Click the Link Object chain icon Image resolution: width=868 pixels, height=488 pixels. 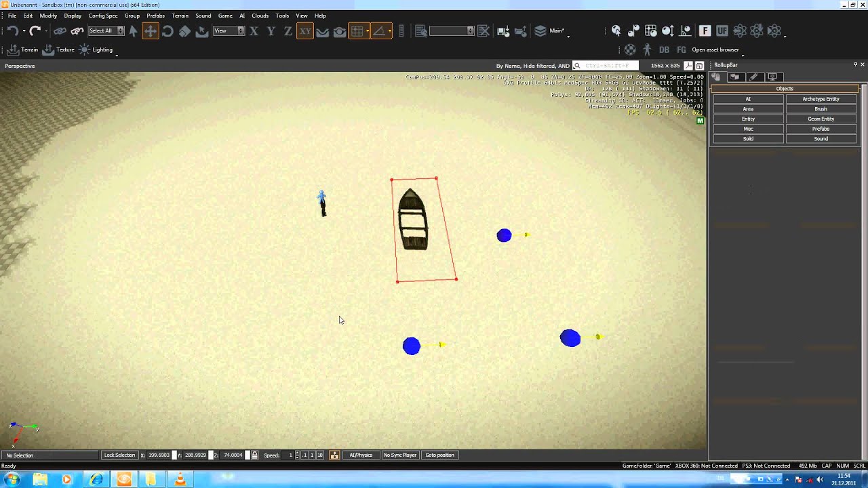tap(60, 30)
